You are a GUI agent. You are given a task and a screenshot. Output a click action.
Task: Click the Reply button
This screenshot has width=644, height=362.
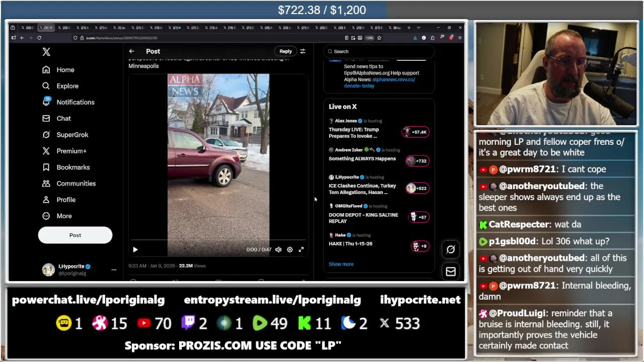click(285, 51)
